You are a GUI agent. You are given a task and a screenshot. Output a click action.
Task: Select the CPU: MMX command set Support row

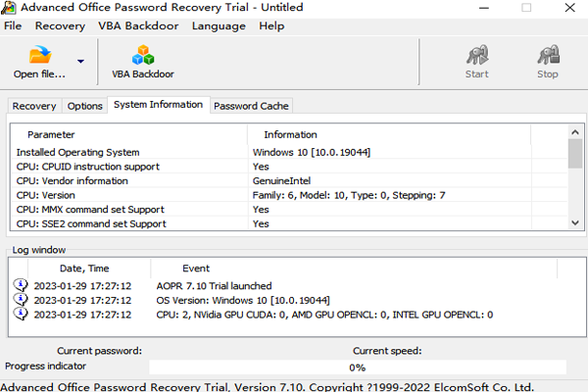click(289, 210)
